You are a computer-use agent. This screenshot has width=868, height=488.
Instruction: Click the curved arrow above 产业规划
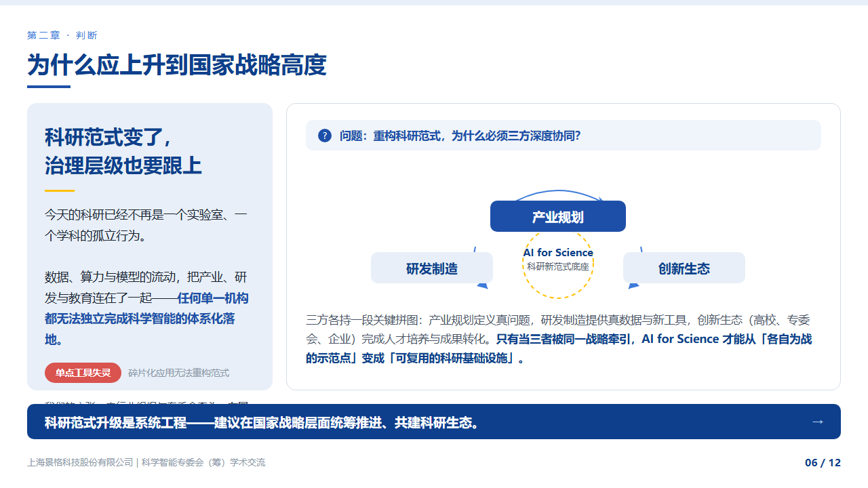click(558, 196)
